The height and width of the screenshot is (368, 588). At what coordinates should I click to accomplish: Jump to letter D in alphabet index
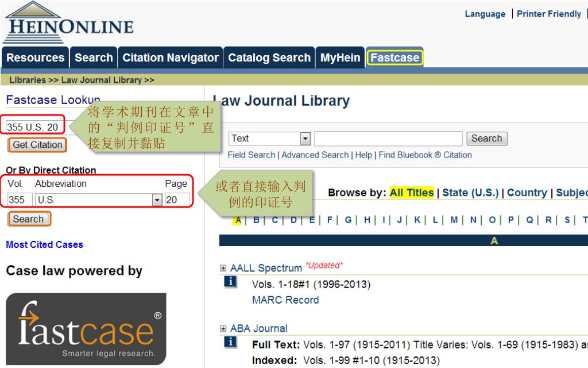tap(293, 220)
